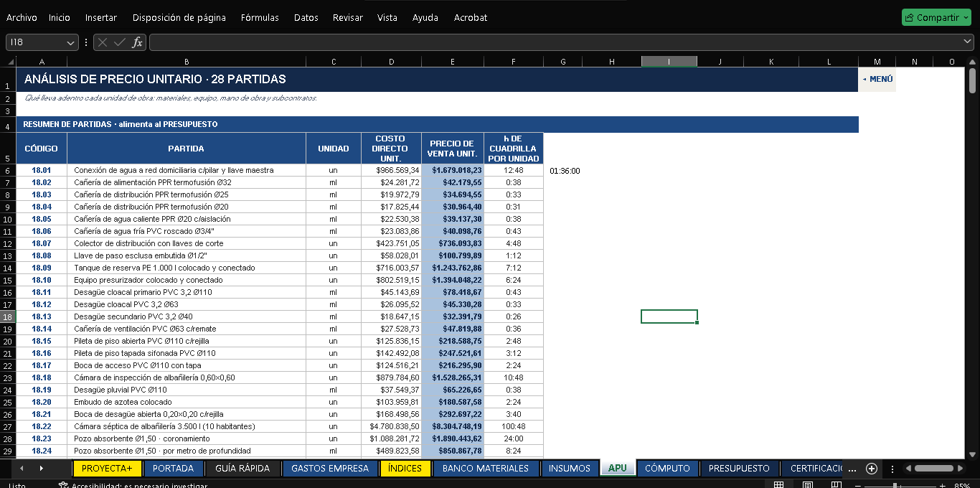The height and width of the screenshot is (488, 980).
Task: Open the Fórmulas ribbon tab
Action: (x=260, y=17)
